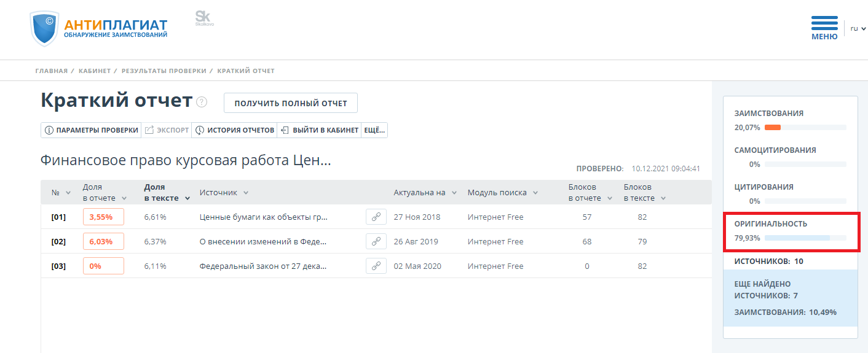Click date 02 Мая 2020
The image size is (868, 353).
tap(417, 266)
